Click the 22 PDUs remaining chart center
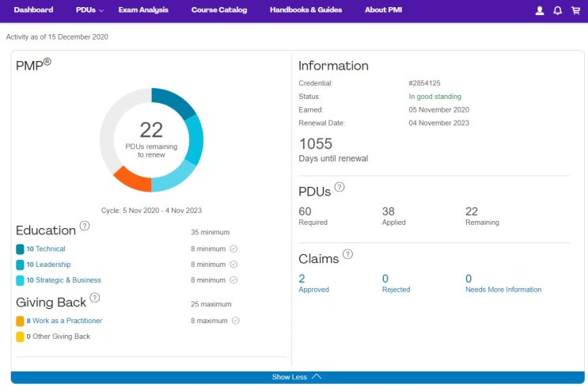 [x=151, y=139]
